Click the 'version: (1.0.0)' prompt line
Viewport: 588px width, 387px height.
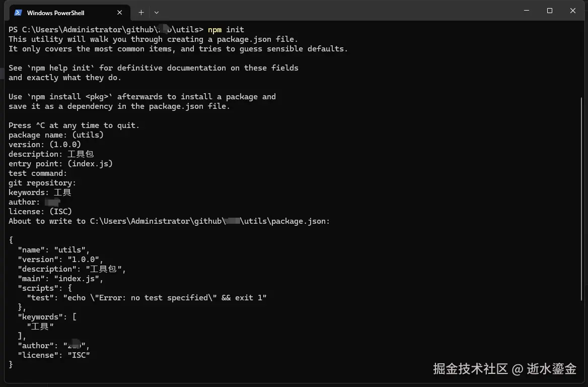pos(45,145)
